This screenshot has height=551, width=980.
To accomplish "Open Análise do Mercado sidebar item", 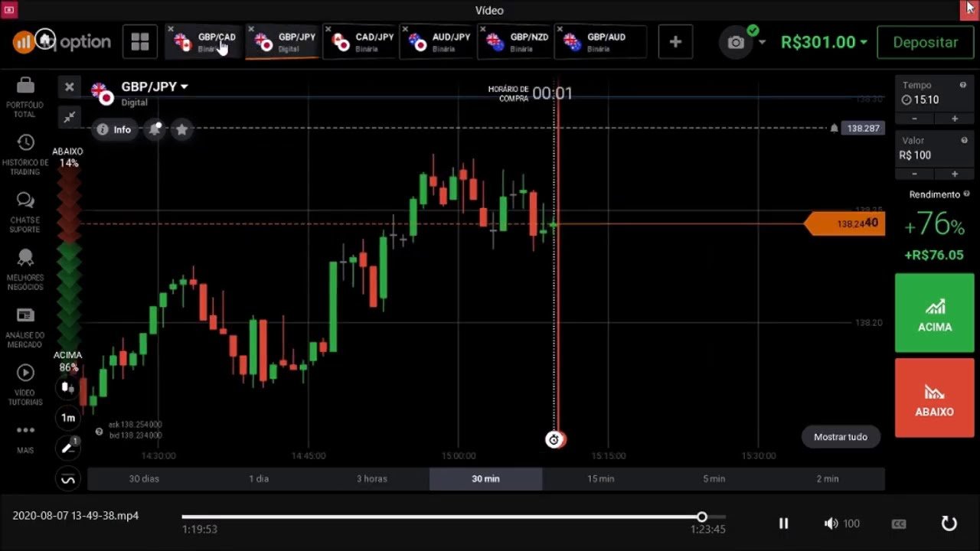I will tap(25, 328).
